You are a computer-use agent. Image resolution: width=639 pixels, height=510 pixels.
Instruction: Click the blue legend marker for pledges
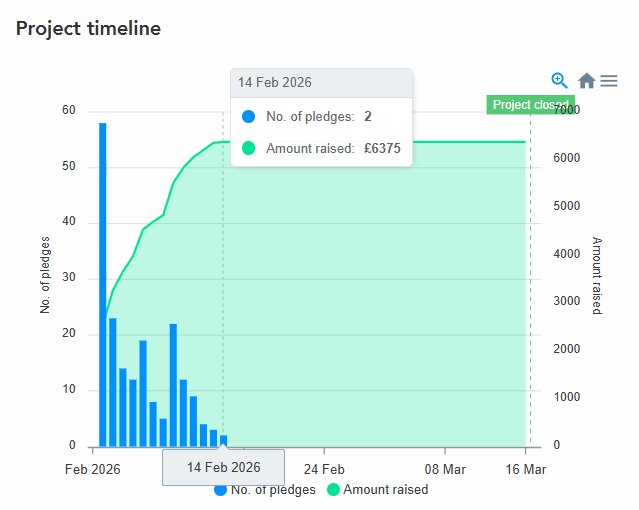tap(221, 490)
